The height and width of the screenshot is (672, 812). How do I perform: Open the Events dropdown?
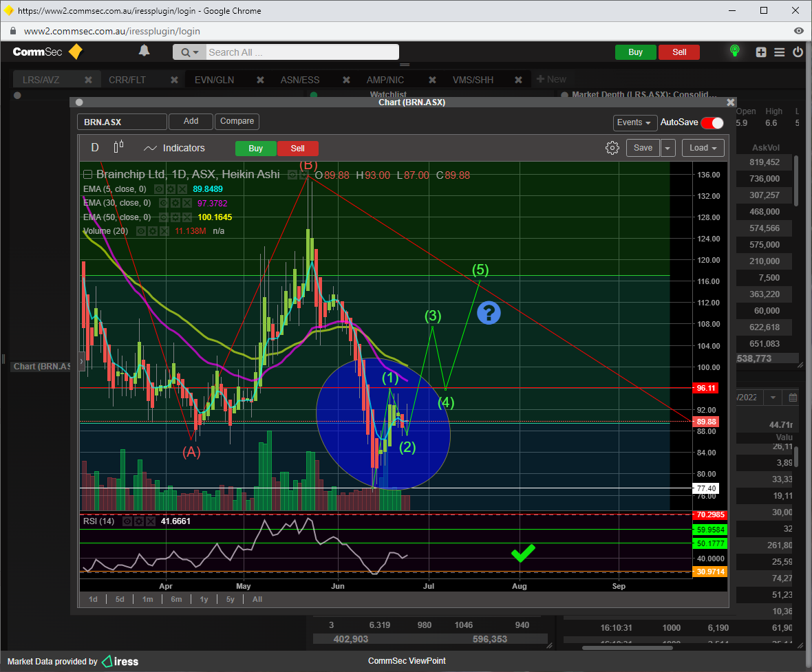[x=635, y=122]
